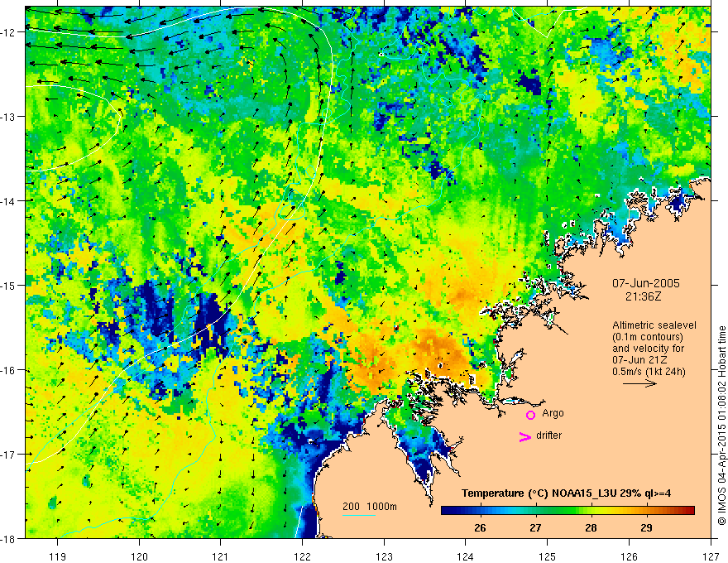Click the "0.5m/s (1kt 24h)" scale text
728x563 pixels.
[649, 372]
